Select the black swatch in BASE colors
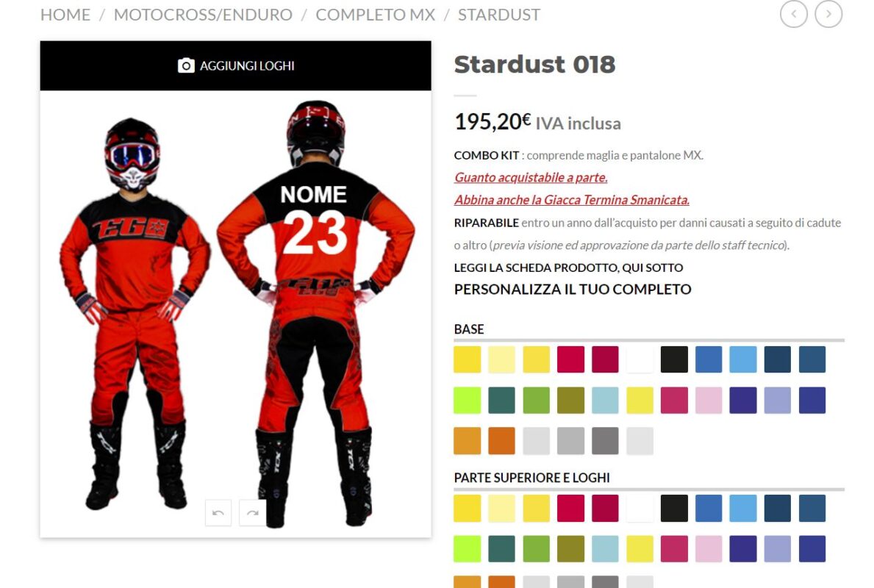Viewport: 874px width, 588px height. 674,359
